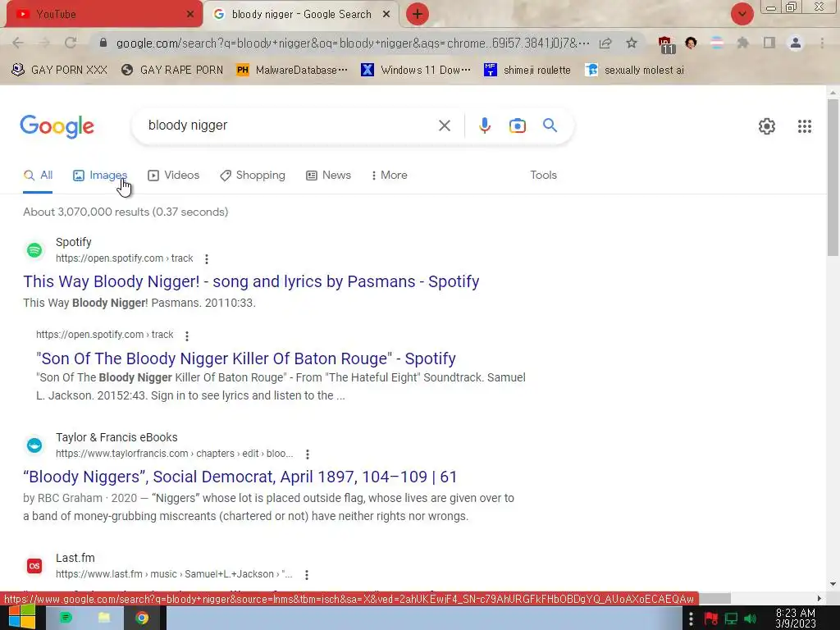Clear the search box with the X
Image resolution: width=840 pixels, height=630 pixels.
pyautogui.click(x=444, y=126)
